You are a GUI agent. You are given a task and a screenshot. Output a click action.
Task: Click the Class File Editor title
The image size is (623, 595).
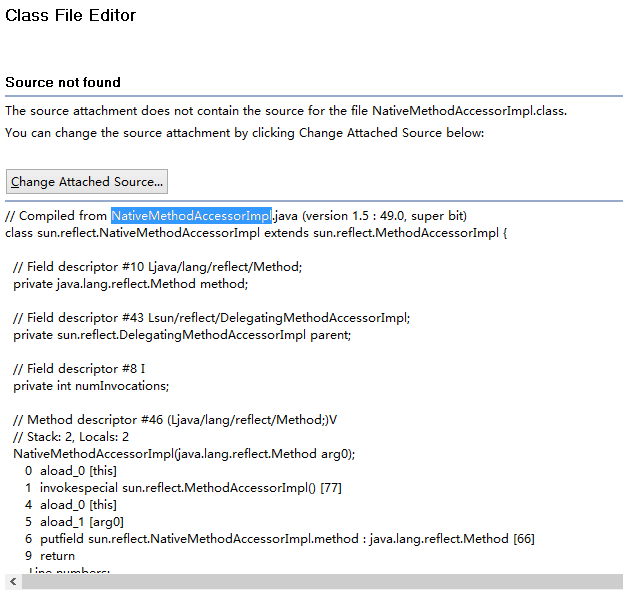pos(71,16)
